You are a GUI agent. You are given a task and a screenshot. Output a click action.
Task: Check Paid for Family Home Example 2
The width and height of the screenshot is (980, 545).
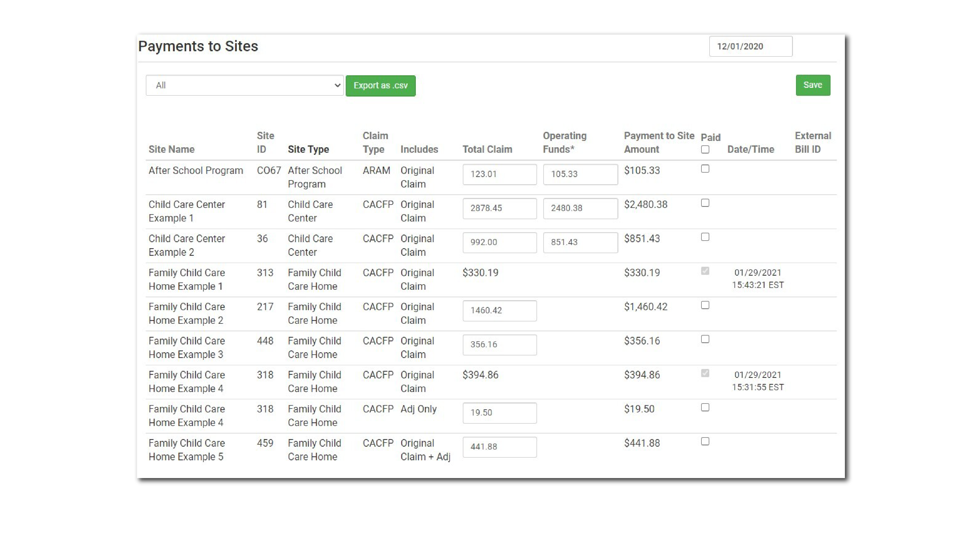705,305
